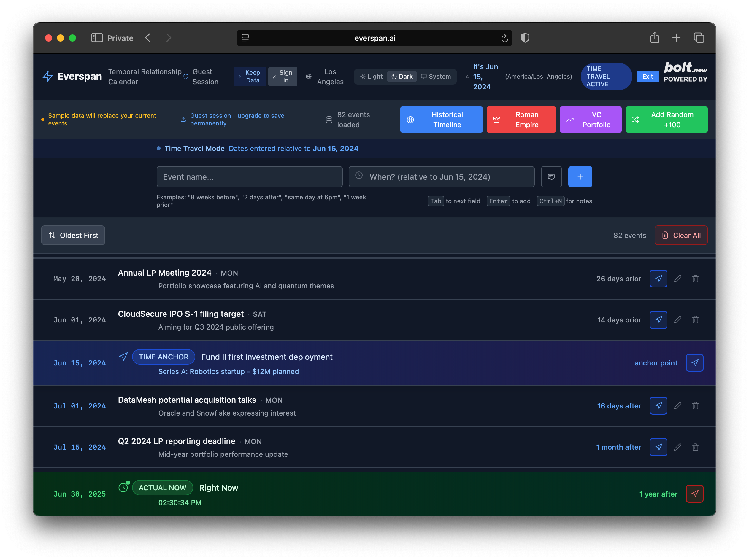Click the Clear All button
Image resolution: width=749 pixels, height=560 pixels.
pyautogui.click(x=681, y=235)
